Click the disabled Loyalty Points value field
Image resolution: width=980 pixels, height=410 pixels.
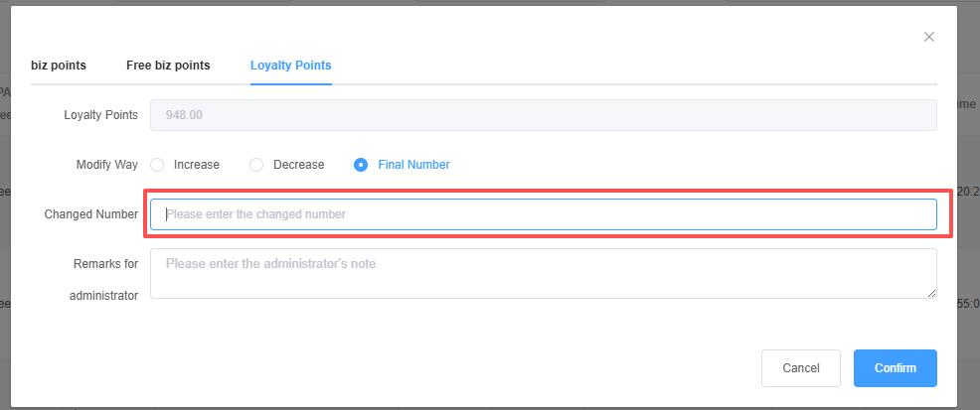tap(543, 115)
